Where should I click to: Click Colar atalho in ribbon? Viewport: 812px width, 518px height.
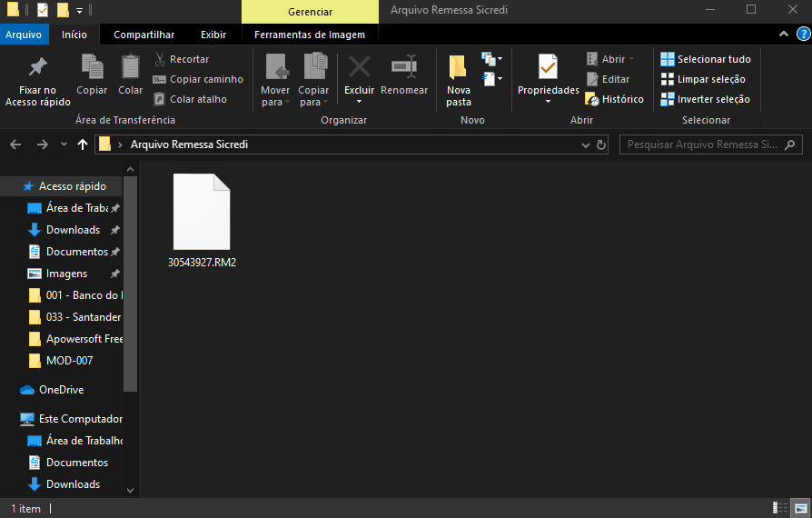pyautogui.click(x=190, y=99)
